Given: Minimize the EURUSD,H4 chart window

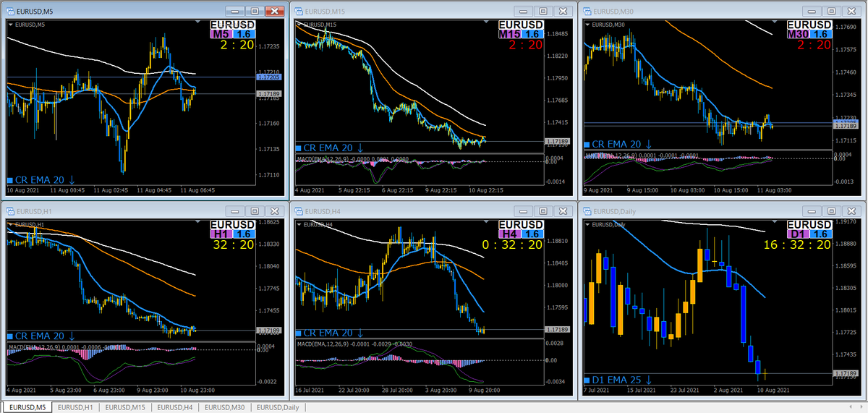Looking at the screenshot, I should pos(524,211).
